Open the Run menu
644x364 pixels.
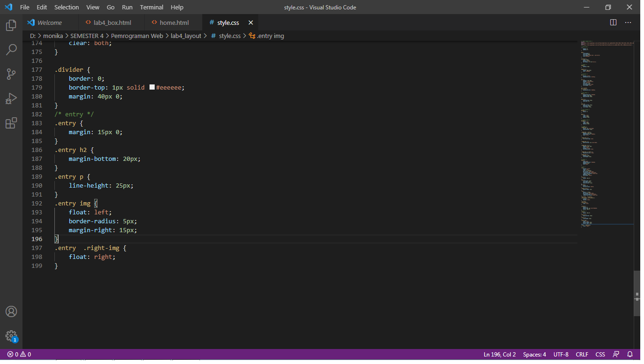[127, 7]
